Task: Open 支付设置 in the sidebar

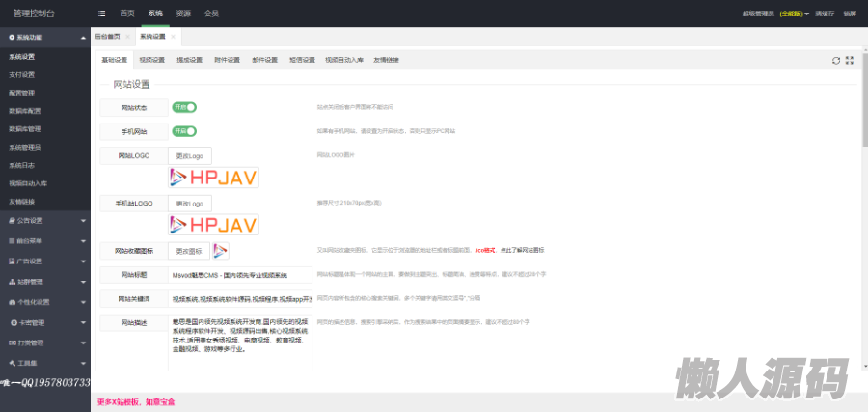Action: click(45, 74)
